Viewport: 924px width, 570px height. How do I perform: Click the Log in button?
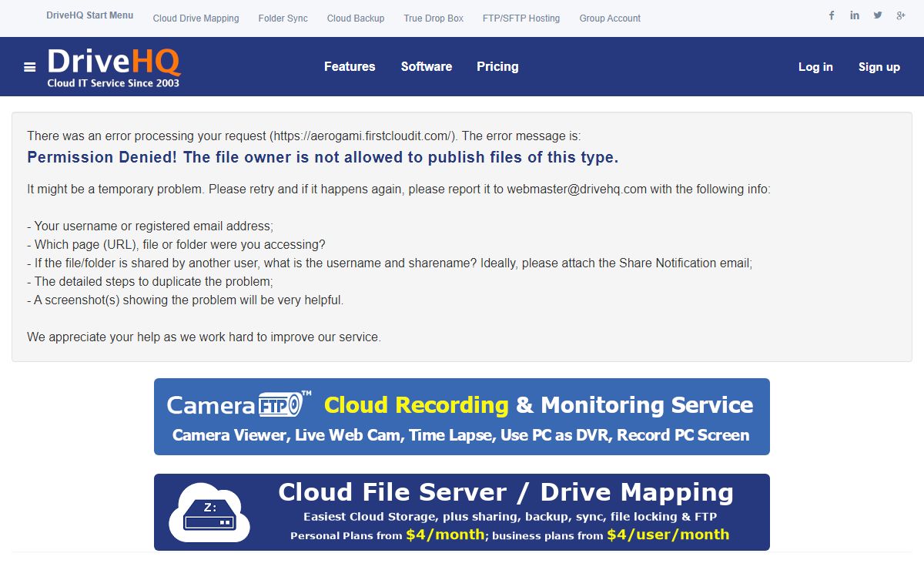pos(815,67)
